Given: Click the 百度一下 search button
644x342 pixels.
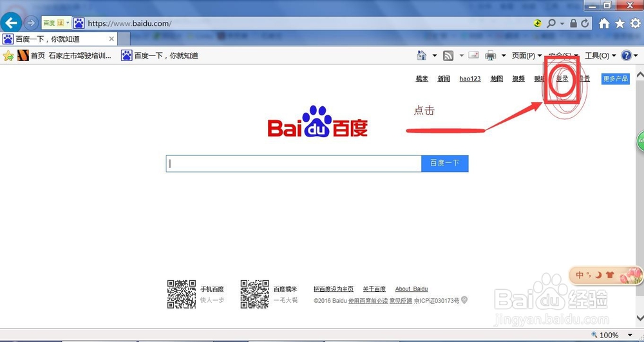Looking at the screenshot, I should (445, 164).
